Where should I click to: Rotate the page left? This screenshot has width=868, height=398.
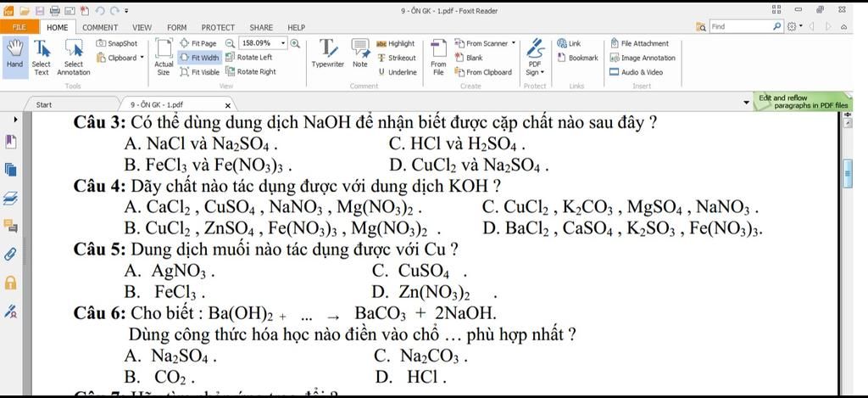tap(249, 58)
